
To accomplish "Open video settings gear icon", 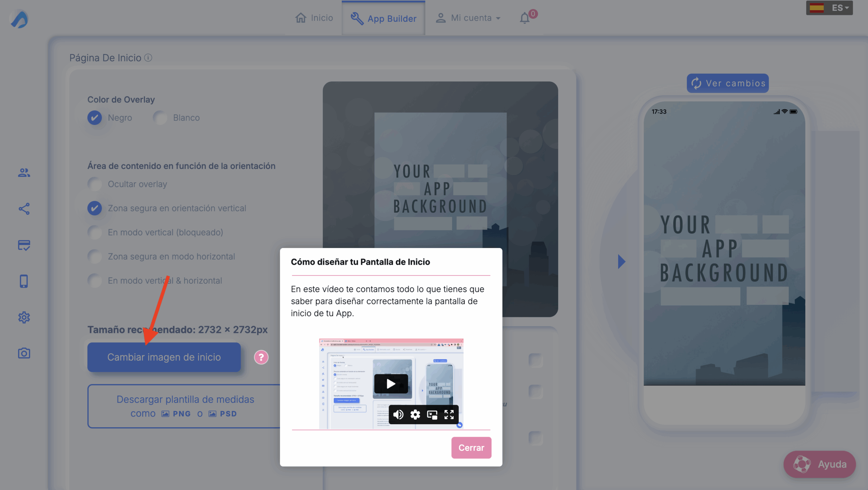I will (415, 414).
